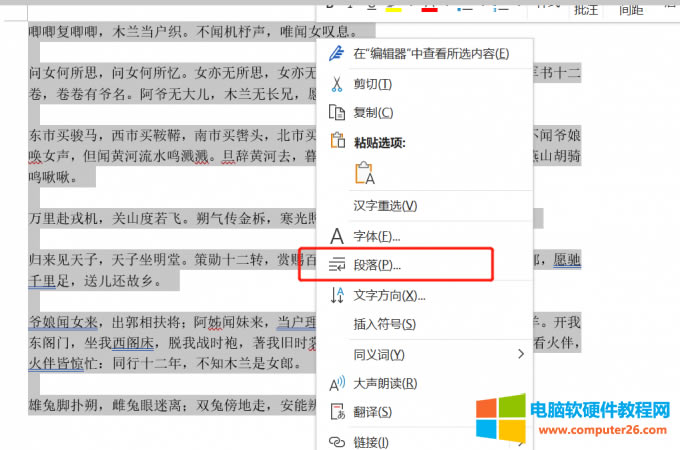Place cursor in line starting 雄兔脚扑朔
Viewport: 680px width, 450px height.
172,405
